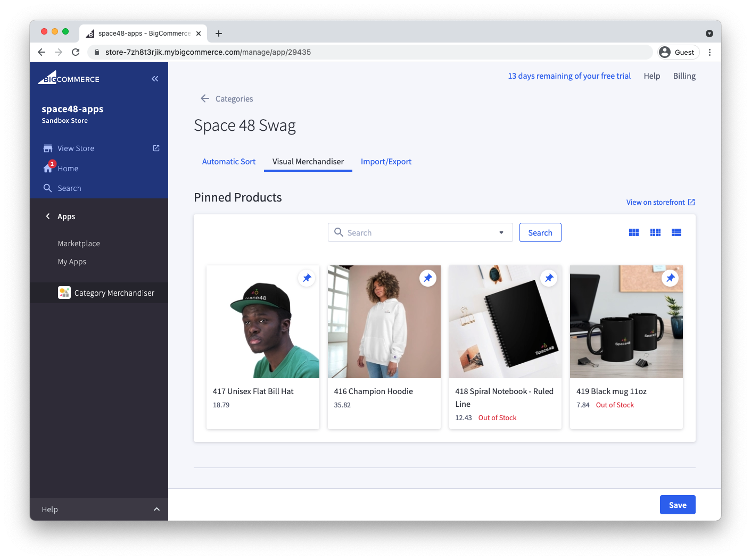Click space48-apps store name
The width and height of the screenshot is (751, 560).
[72, 109]
